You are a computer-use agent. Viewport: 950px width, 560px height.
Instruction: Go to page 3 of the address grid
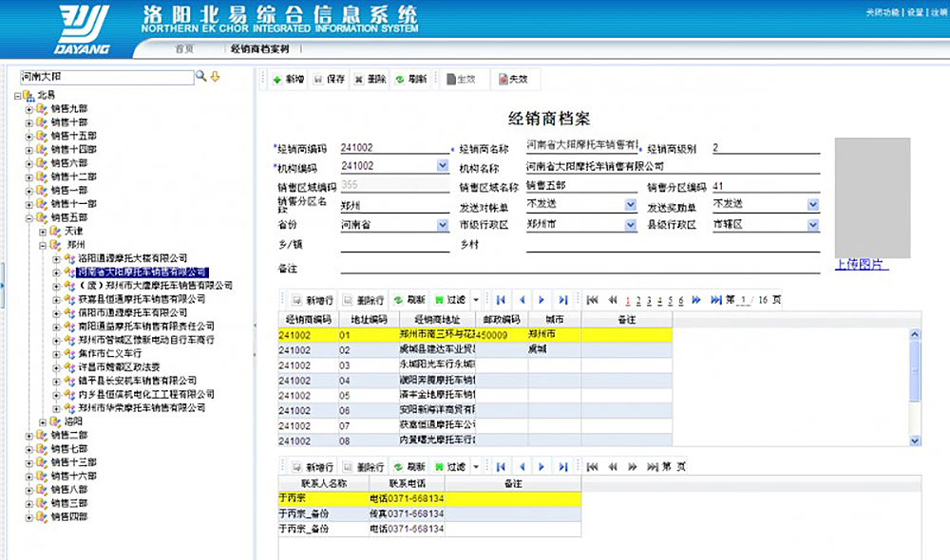click(x=649, y=300)
